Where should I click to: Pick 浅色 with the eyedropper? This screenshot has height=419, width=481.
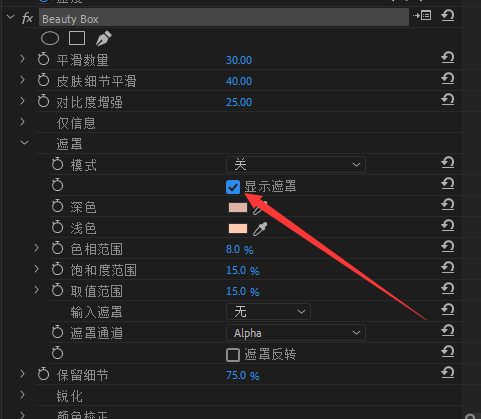tap(260, 229)
